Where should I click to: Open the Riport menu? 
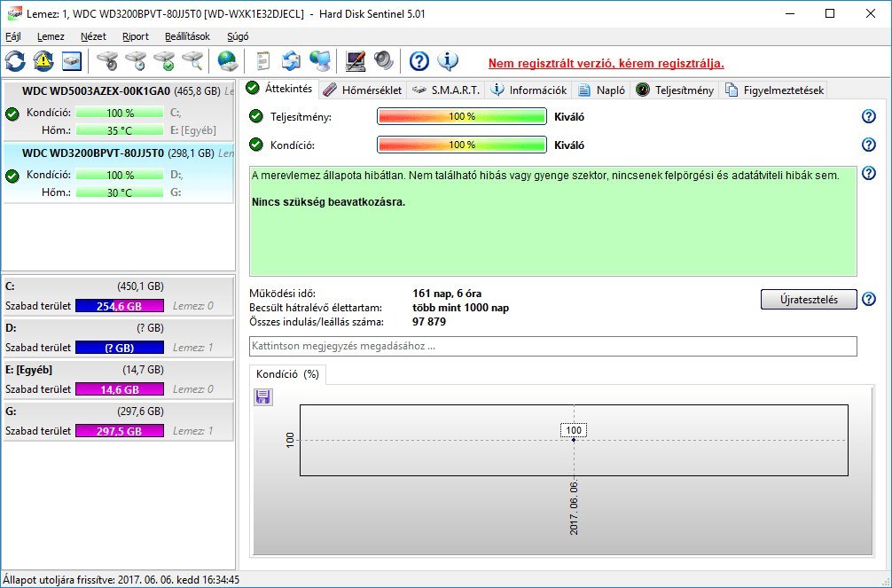136,36
